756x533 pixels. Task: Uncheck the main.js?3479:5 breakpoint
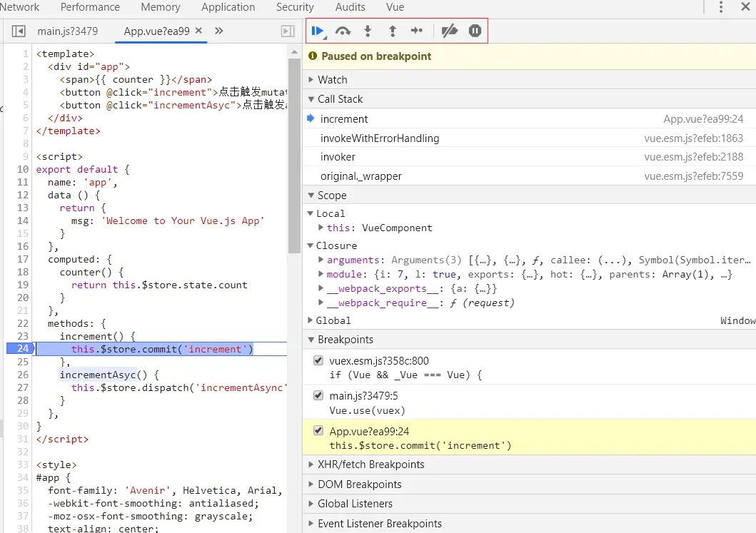318,395
